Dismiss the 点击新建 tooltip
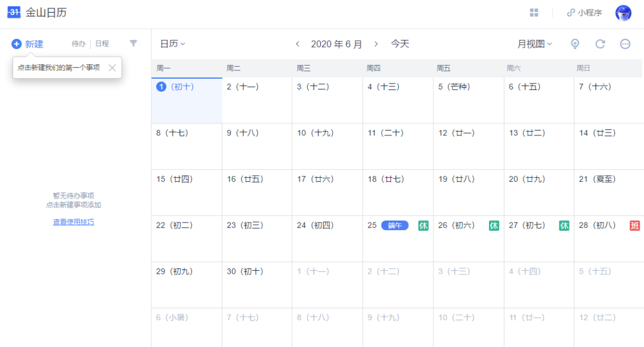Viewport: 644px width, 347px height. (x=112, y=67)
